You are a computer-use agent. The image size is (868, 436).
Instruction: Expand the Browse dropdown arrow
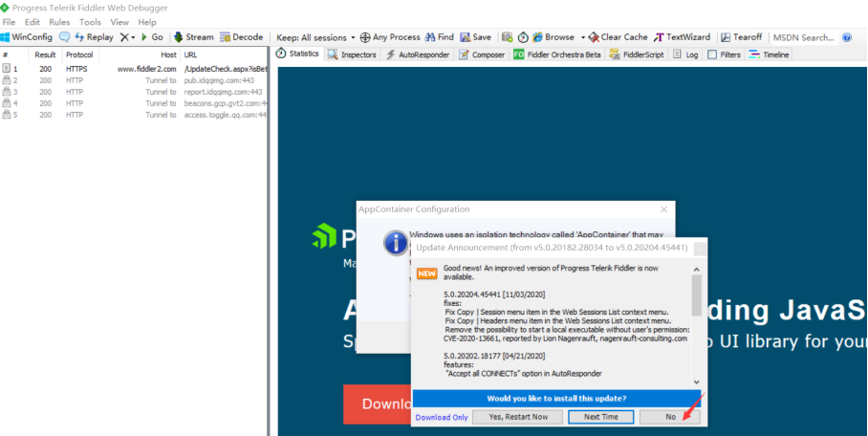[583, 37]
